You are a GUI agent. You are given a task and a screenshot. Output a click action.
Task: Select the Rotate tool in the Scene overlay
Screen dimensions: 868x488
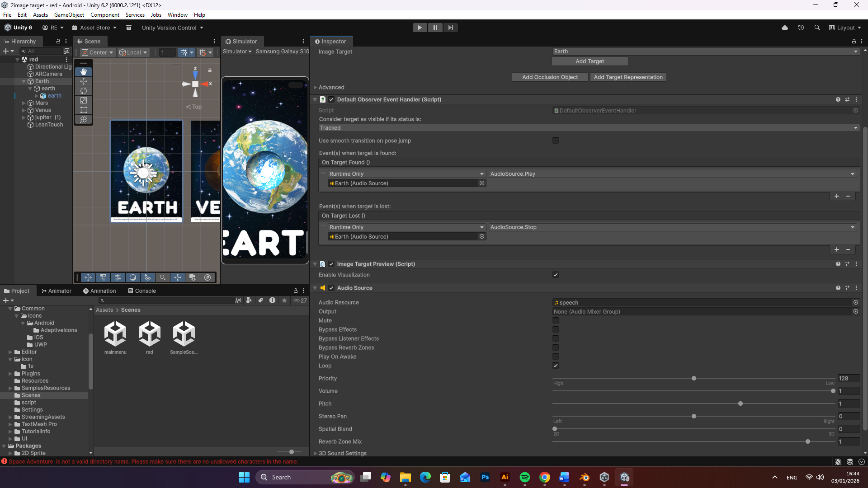(84, 91)
